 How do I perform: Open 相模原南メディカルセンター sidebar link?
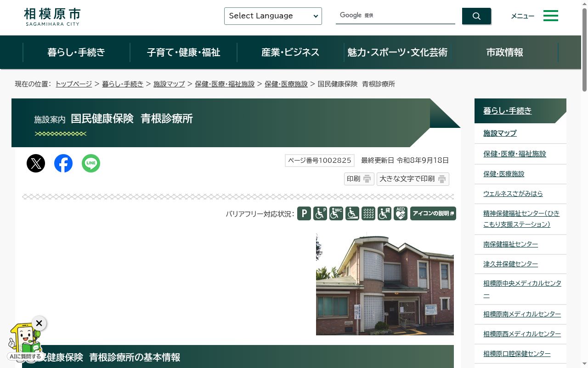coord(522,314)
